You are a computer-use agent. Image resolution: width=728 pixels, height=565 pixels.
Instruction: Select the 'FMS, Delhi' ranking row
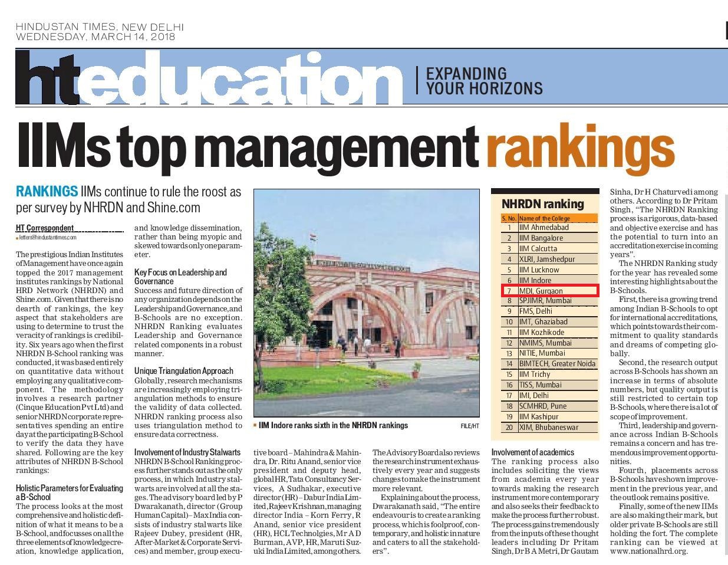click(x=549, y=311)
